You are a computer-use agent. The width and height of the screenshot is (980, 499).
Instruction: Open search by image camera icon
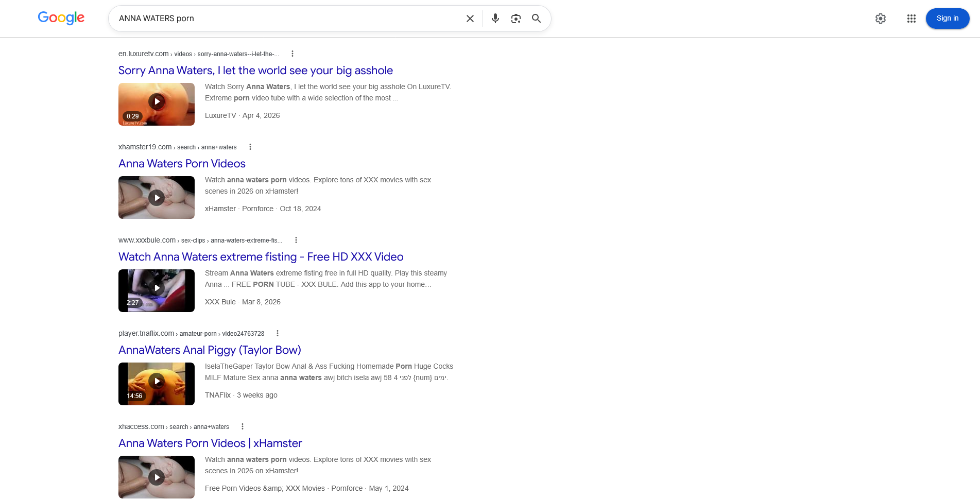tap(516, 19)
